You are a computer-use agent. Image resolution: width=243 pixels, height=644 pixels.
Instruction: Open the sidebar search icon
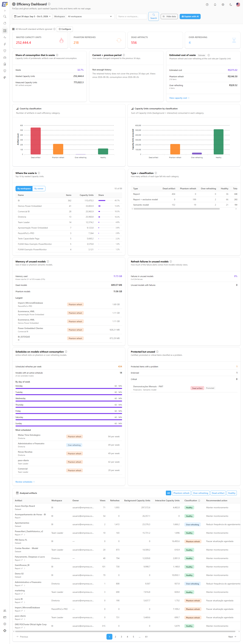coord(5,17)
